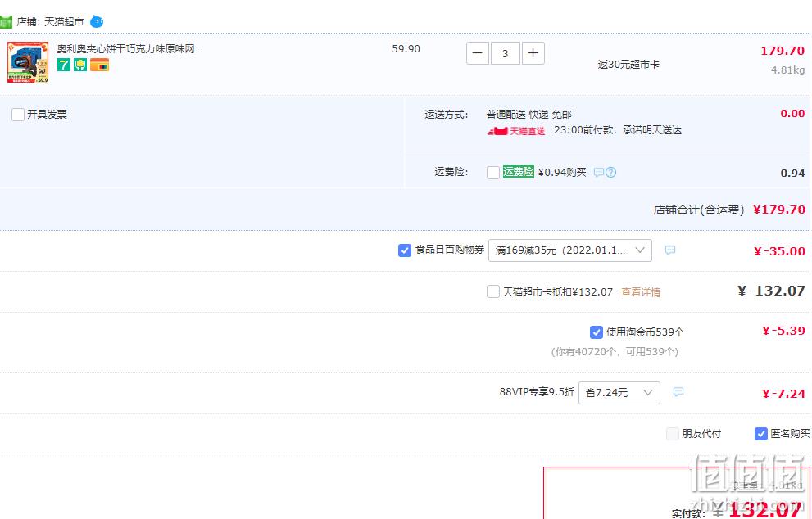Click the chat bubble icon beside coupon dropdown

point(669,250)
